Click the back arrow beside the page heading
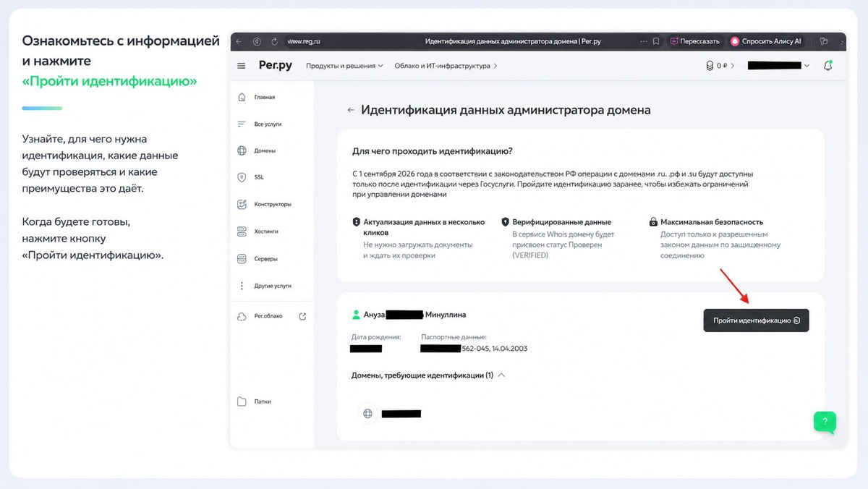This screenshot has height=489, width=868. tap(351, 110)
